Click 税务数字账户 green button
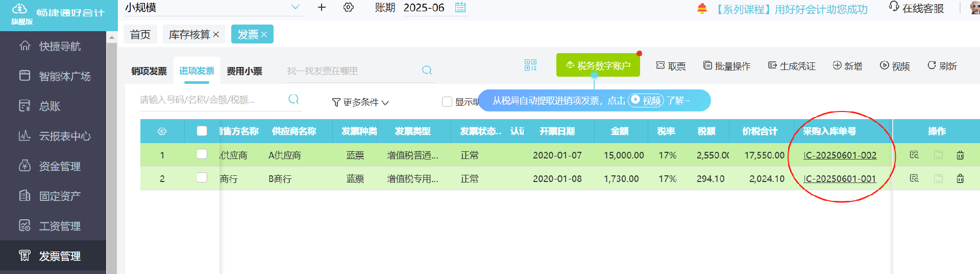 [x=598, y=65]
